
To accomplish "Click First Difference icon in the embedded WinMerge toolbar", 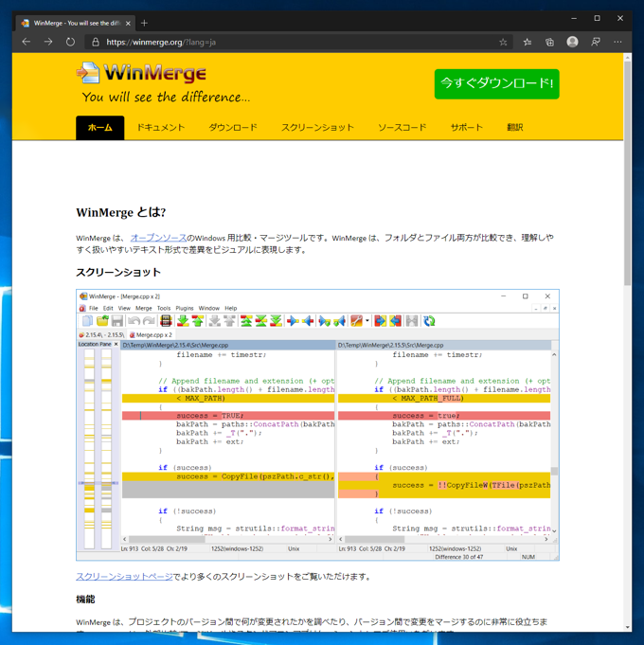I will [246, 321].
